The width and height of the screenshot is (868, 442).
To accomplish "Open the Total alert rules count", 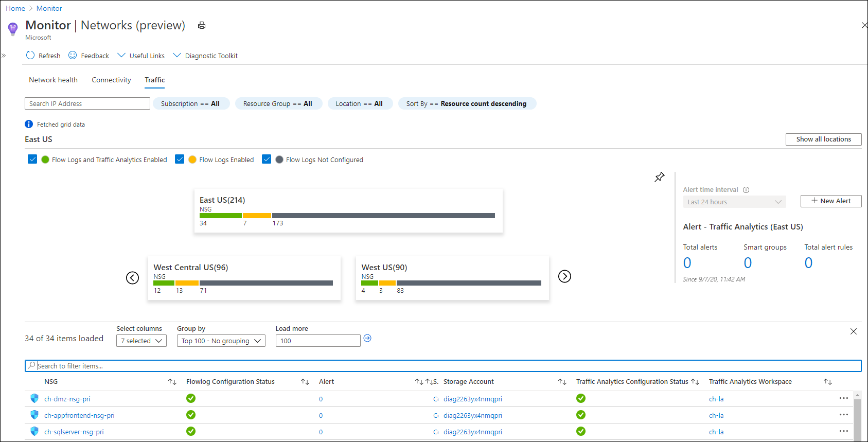I will coord(809,263).
